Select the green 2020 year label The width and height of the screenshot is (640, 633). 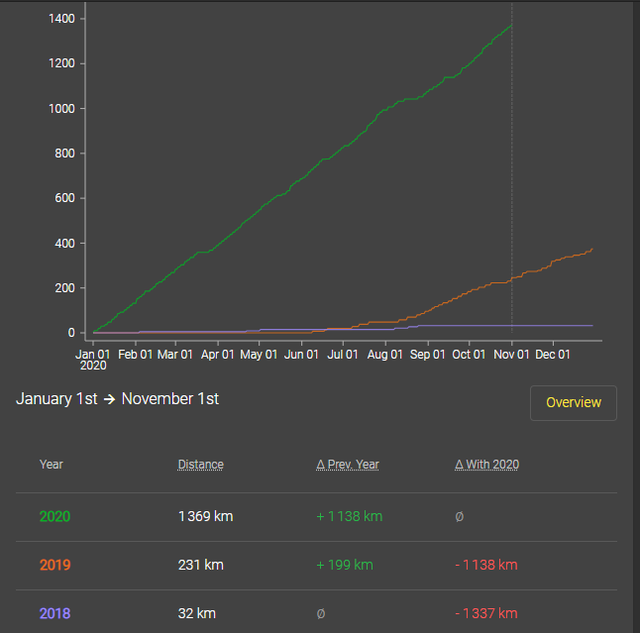(55, 516)
